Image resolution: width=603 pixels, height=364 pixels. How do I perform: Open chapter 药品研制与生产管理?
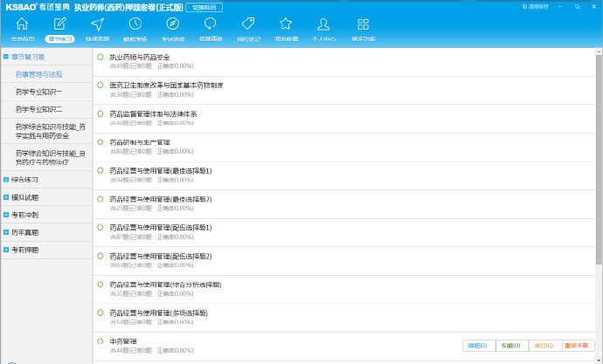click(140, 142)
